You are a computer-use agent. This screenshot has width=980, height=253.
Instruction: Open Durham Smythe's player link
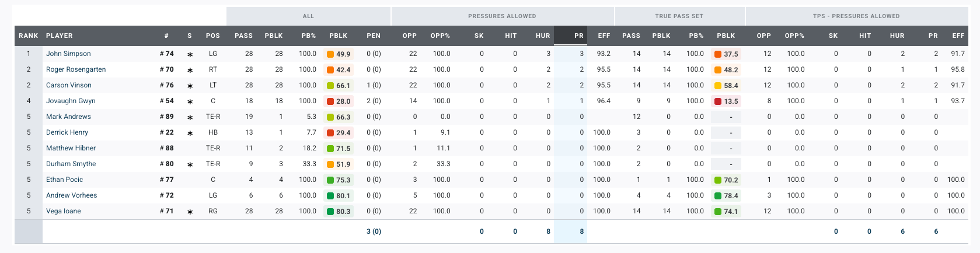[71, 164]
